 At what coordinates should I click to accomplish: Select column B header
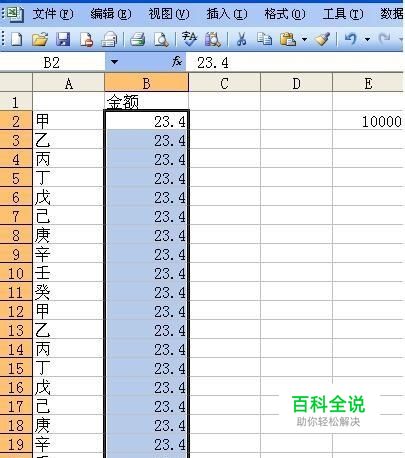[x=146, y=83]
